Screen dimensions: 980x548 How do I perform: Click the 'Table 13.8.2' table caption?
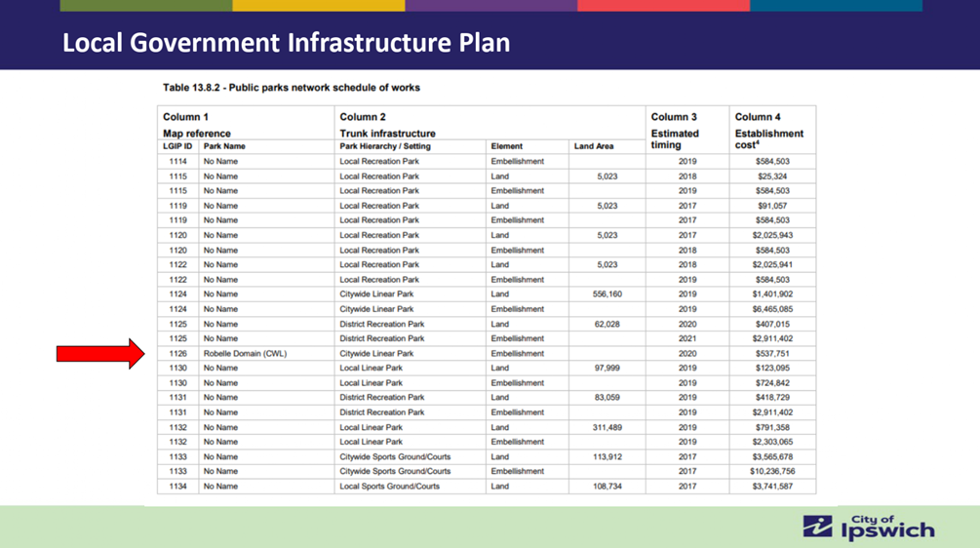click(292, 88)
